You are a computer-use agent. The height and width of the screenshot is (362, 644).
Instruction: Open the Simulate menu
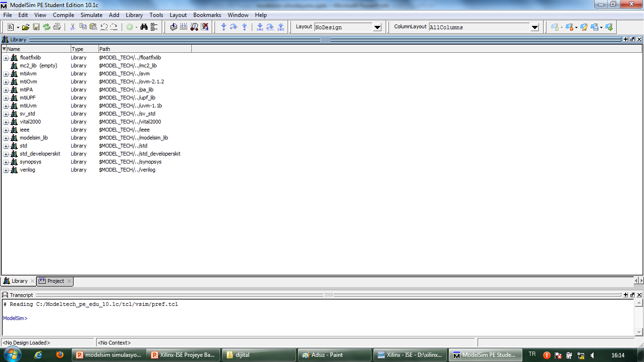coord(91,15)
